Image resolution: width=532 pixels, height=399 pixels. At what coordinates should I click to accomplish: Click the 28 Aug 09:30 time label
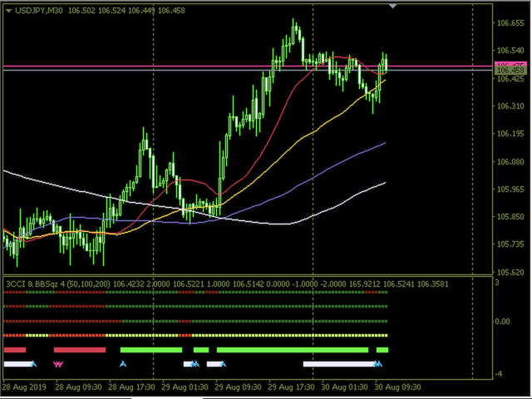[79, 387]
